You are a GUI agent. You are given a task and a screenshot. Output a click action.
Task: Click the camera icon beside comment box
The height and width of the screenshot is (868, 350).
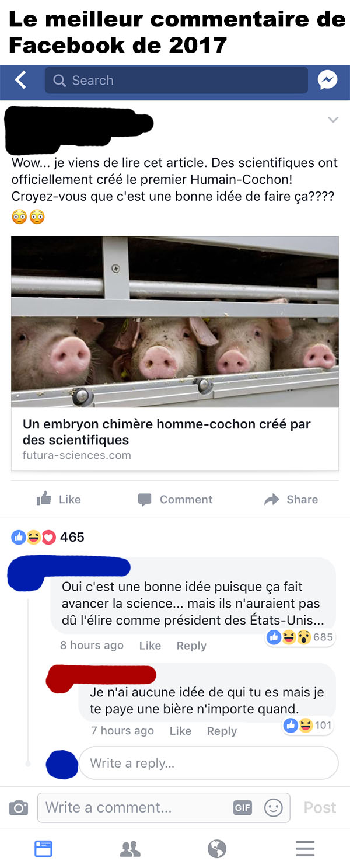pyautogui.click(x=19, y=807)
